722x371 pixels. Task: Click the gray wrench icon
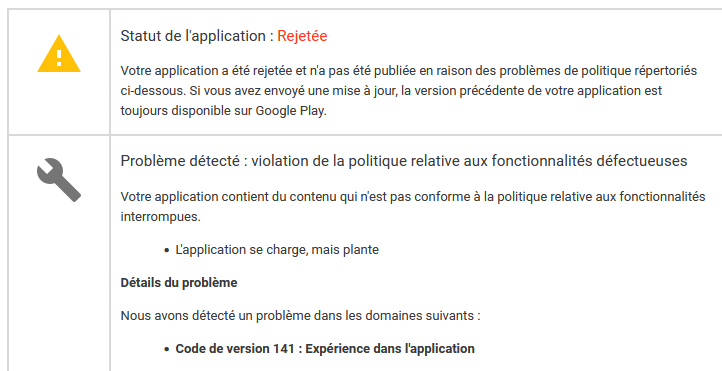(59, 180)
